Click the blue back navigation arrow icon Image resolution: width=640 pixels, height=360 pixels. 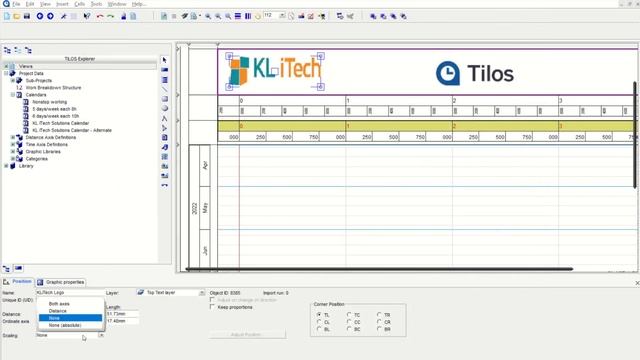point(40,16)
